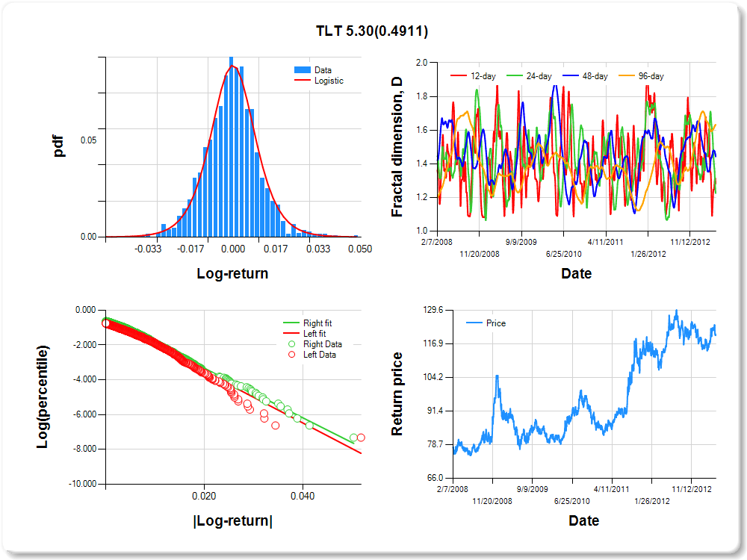This screenshot has width=747, height=560.
Task: Click the 11/12/2012 date on price chart
Action: [x=692, y=489]
